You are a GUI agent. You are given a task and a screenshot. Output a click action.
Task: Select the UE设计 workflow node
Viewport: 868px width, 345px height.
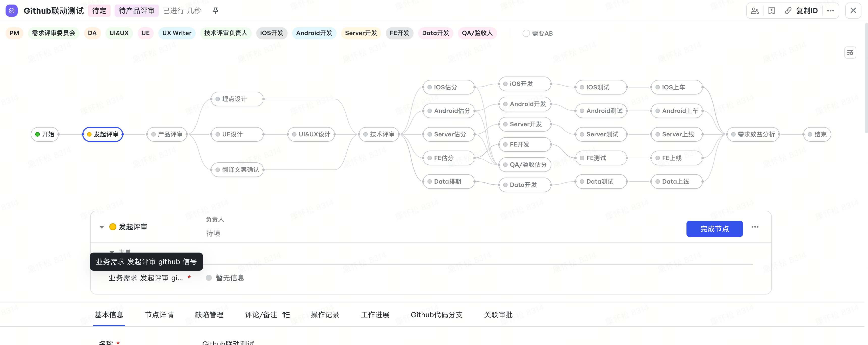237,134
